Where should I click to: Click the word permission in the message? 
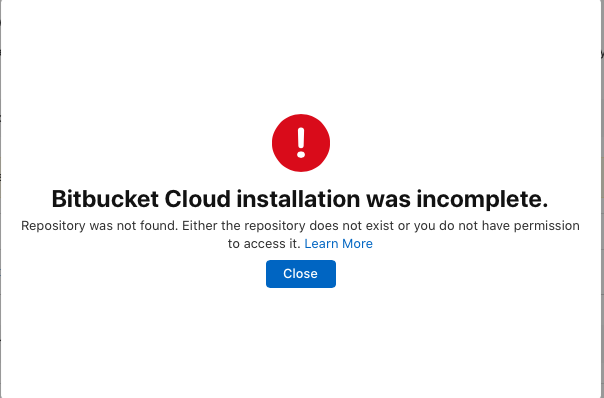547,225
